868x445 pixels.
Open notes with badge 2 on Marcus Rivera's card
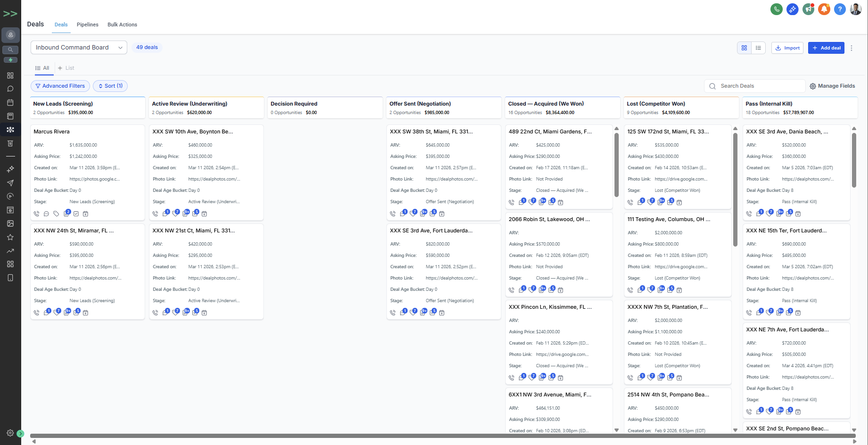coord(66,213)
